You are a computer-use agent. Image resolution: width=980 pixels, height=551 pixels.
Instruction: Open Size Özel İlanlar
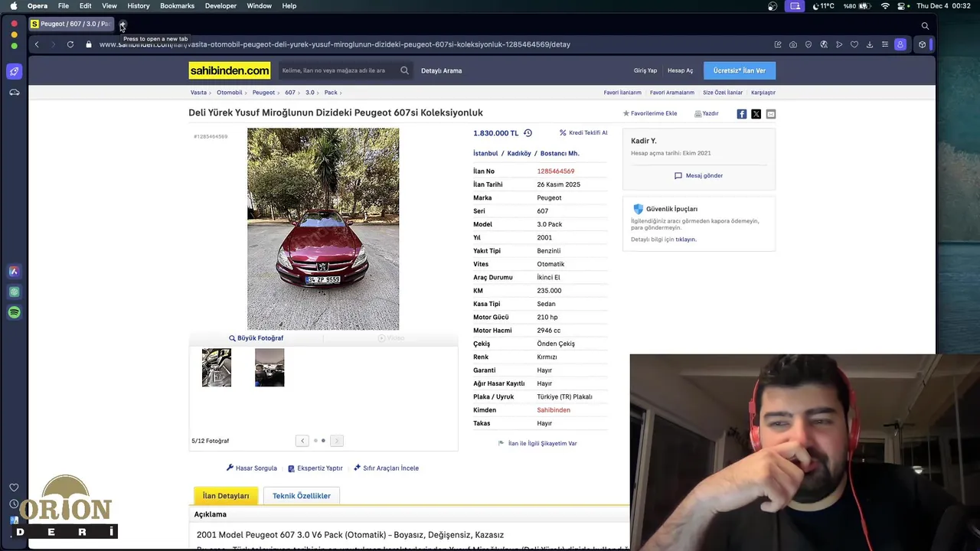tap(723, 93)
